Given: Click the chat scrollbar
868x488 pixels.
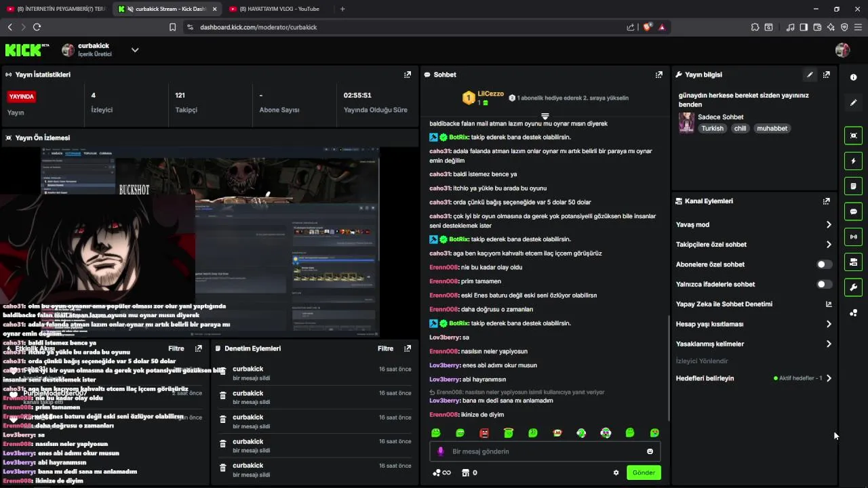Looking at the screenshot, I should point(669,368).
